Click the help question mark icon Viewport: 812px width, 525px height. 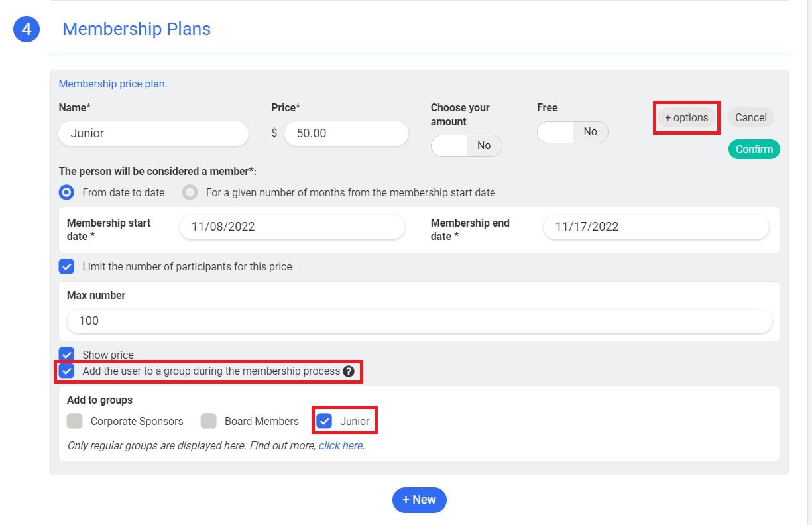tap(349, 371)
